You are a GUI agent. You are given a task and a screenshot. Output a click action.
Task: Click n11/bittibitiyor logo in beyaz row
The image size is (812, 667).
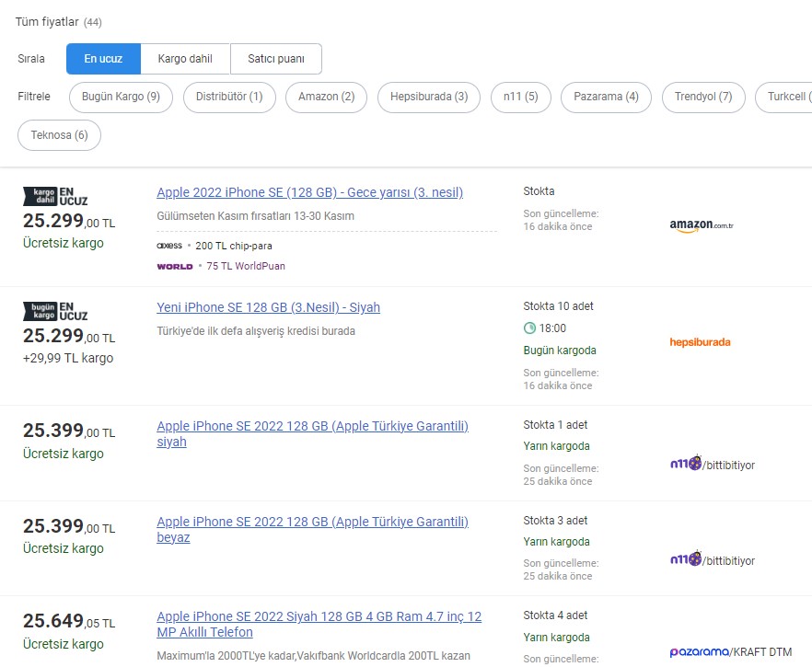tap(712, 558)
